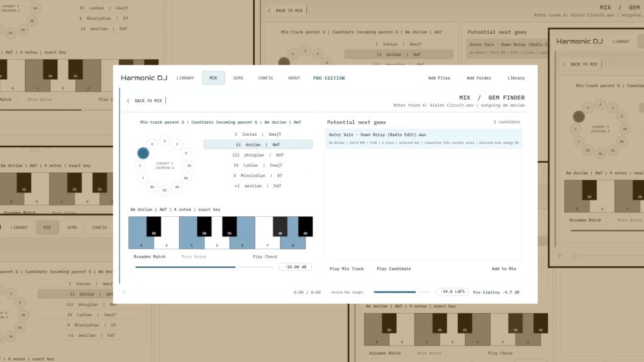Screen dimensions: 644x362
Task: Click the Library button at the top right
Action: [516, 78]
